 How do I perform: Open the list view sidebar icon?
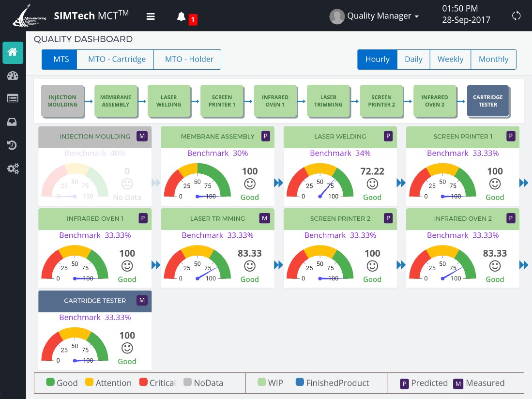[x=13, y=99]
